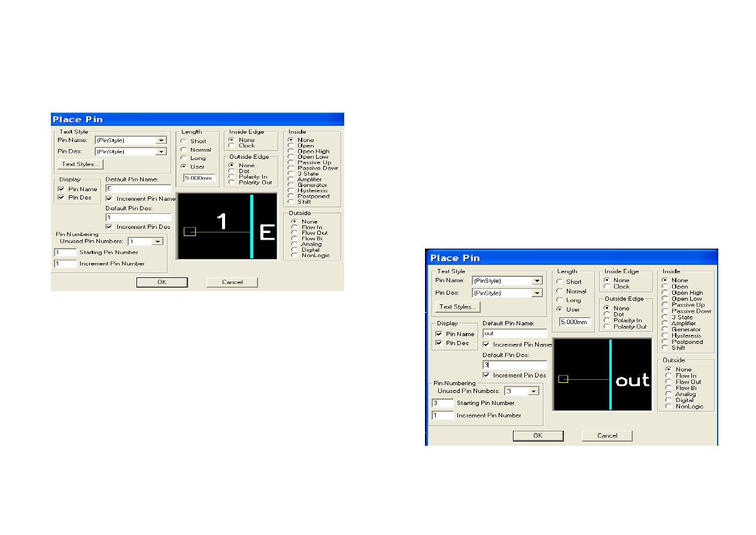Select Dot outside edge in pin out dialog
The width and height of the screenshot is (756, 535).
click(x=608, y=314)
